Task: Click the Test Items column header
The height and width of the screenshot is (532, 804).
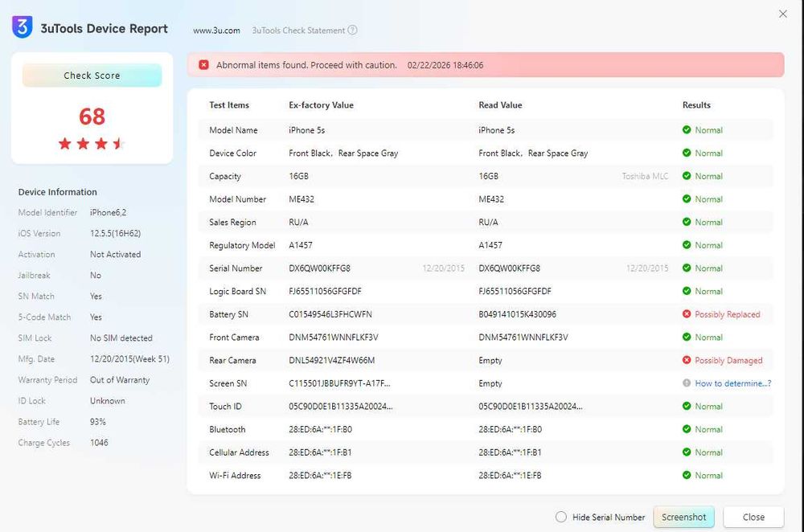Action: (x=228, y=105)
